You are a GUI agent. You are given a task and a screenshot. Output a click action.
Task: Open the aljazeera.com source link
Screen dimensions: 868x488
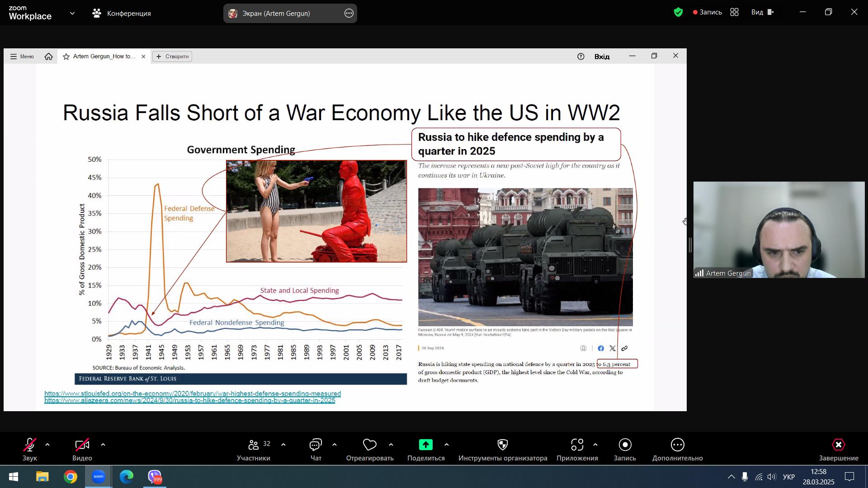pyautogui.click(x=190, y=400)
